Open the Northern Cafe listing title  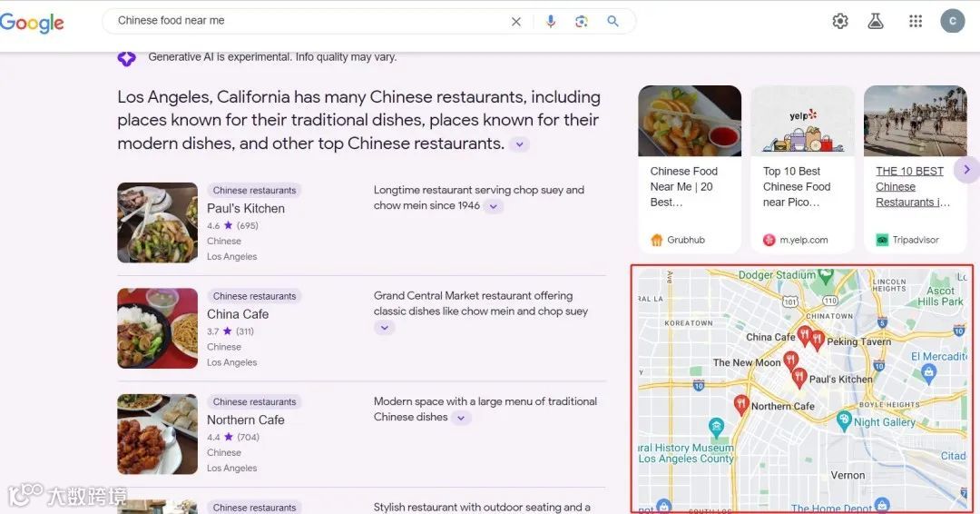pyautogui.click(x=246, y=420)
